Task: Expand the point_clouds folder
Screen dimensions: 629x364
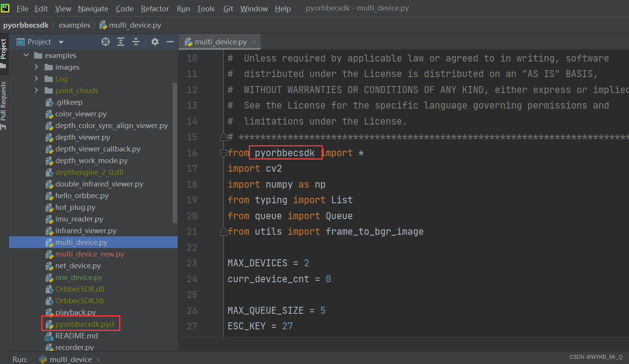Action: [36, 90]
